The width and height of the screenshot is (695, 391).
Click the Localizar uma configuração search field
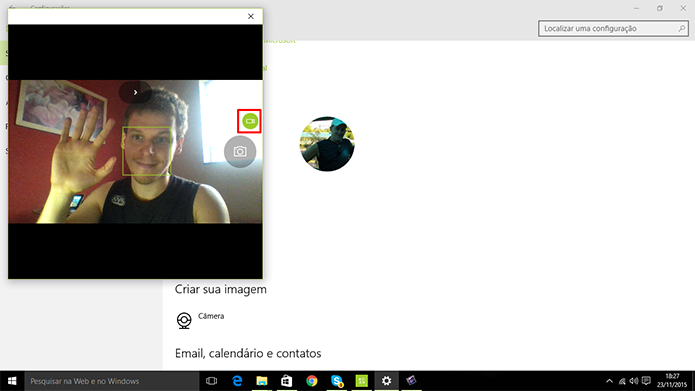pos(613,28)
